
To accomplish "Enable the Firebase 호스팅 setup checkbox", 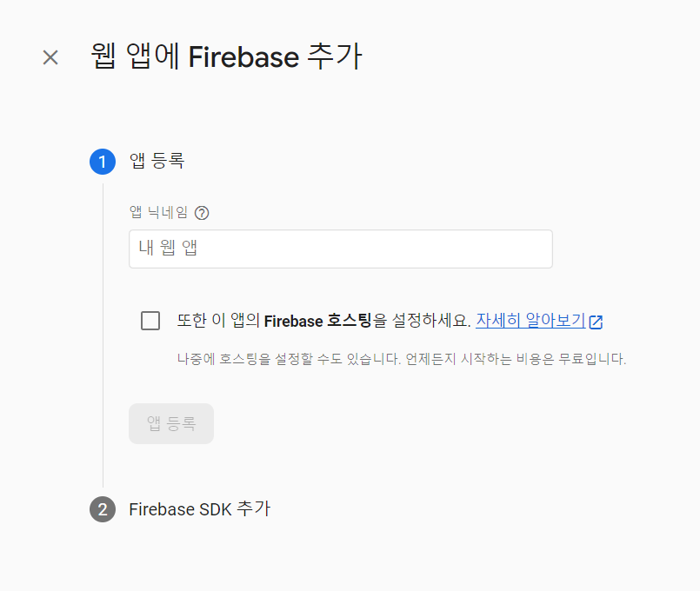I will (x=150, y=321).
